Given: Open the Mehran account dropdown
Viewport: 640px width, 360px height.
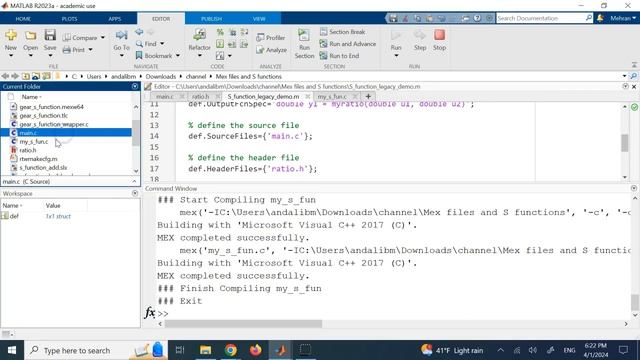Looking at the screenshot, I should pyautogui.click(x=623, y=18).
